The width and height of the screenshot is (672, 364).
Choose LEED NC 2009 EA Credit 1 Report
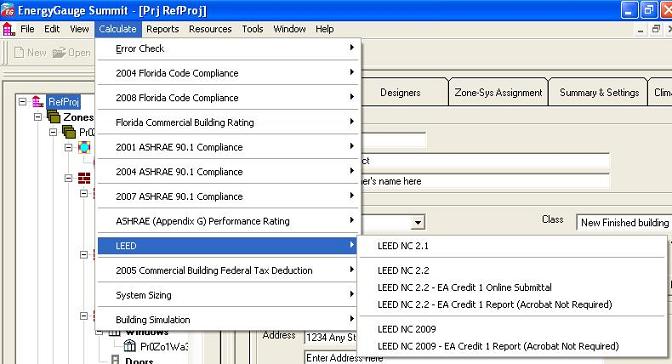tap(512, 346)
